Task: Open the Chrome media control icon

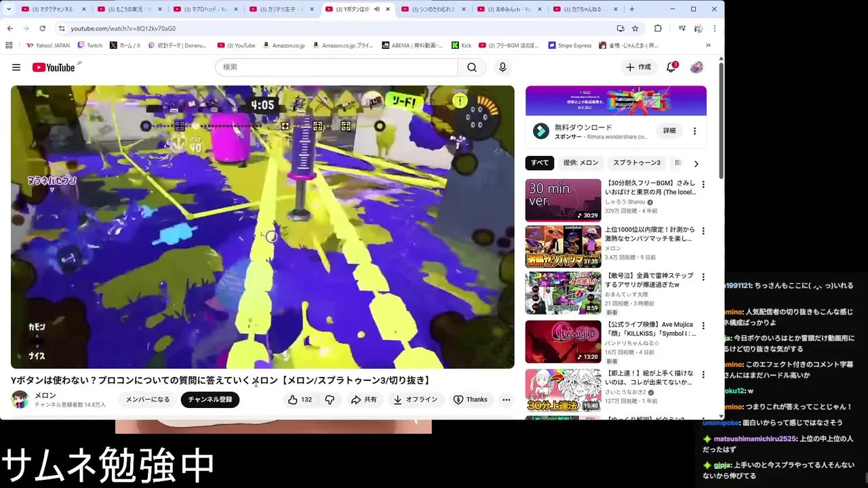Action: [x=682, y=28]
